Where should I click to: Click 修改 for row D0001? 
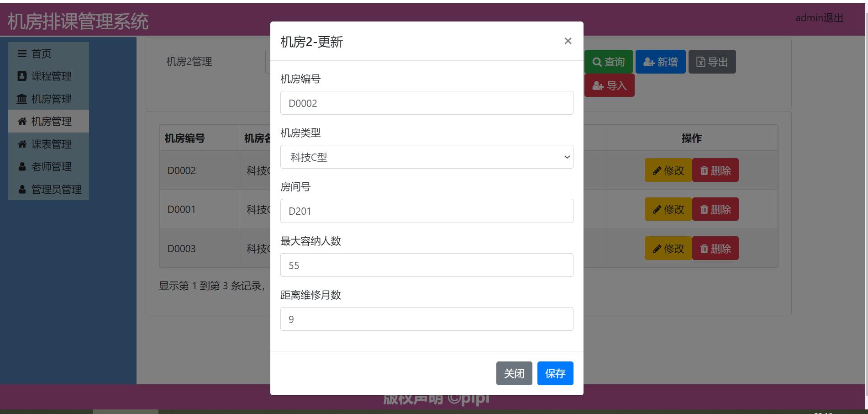[x=668, y=209]
